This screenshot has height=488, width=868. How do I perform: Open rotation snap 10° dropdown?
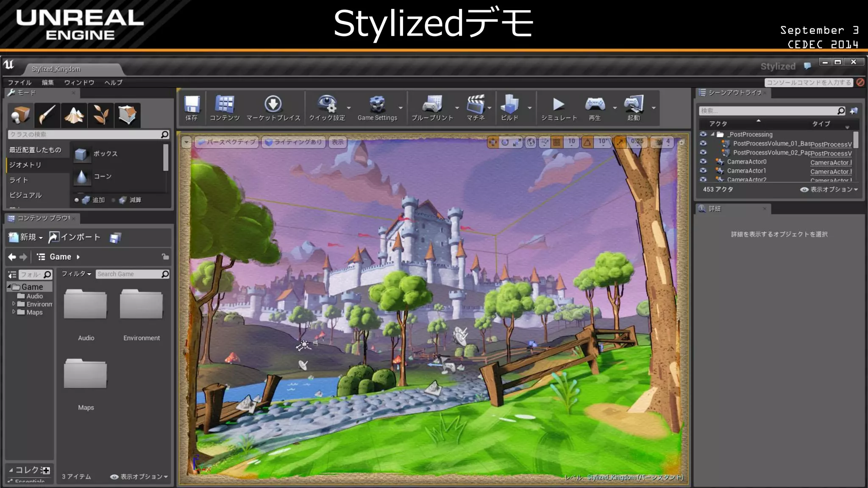(603, 142)
